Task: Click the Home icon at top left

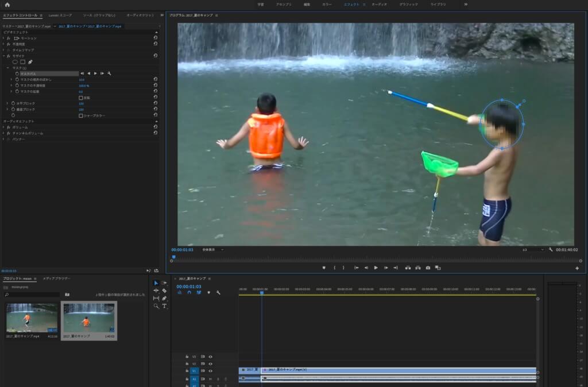Action: pos(7,5)
